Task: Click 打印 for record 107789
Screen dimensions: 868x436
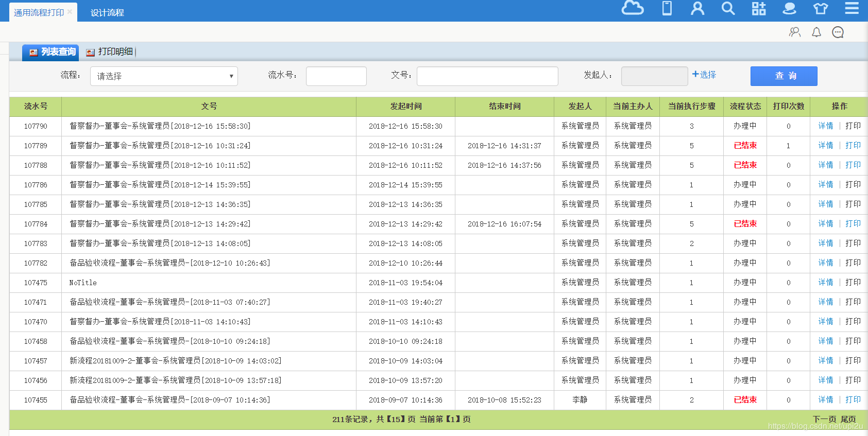Action: click(x=853, y=146)
